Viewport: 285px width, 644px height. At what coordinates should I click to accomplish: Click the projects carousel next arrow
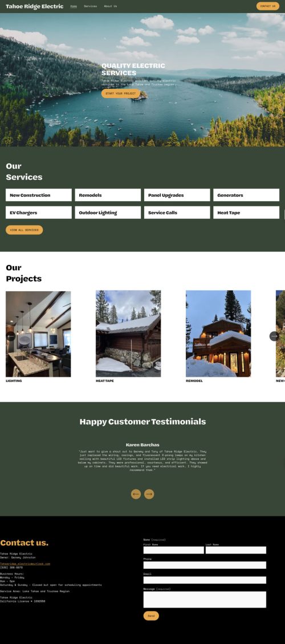(x=274, y=336)
